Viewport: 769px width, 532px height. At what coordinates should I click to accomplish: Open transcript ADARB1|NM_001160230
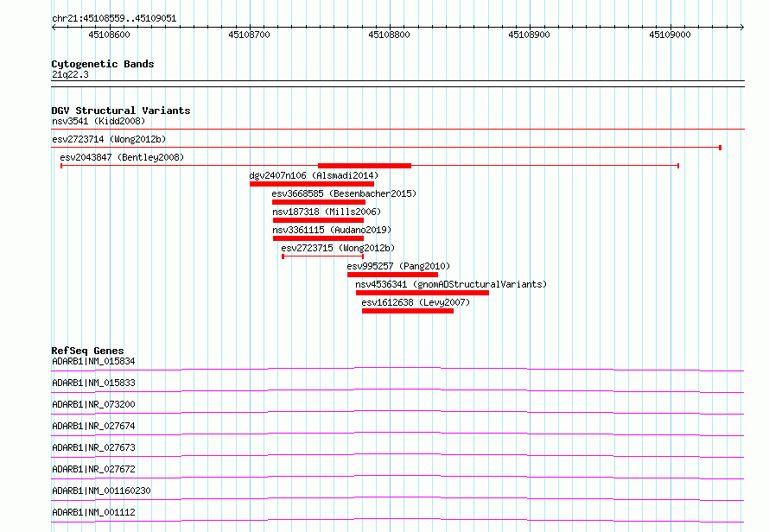[x=101, y=491]
